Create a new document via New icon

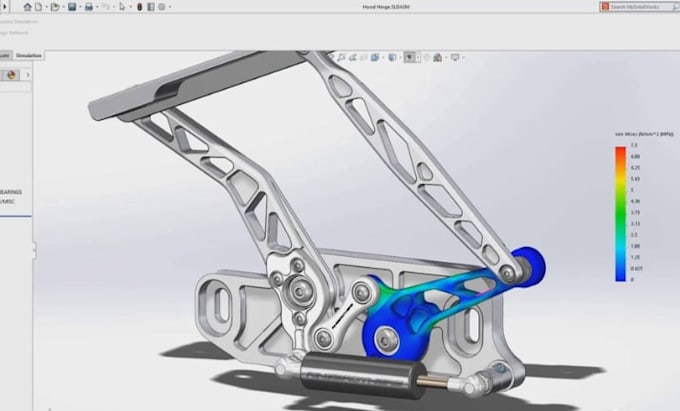point(39,7)
